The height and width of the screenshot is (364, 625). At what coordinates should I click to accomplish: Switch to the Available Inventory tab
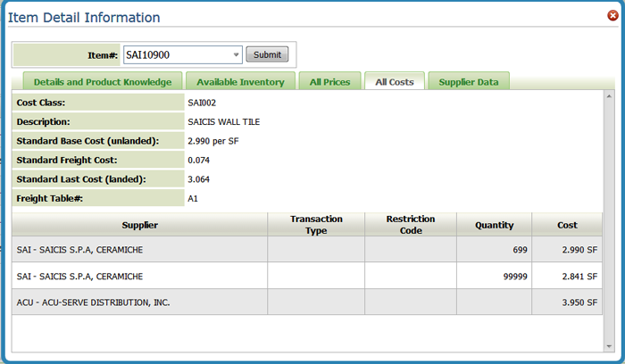pos(240,82)
